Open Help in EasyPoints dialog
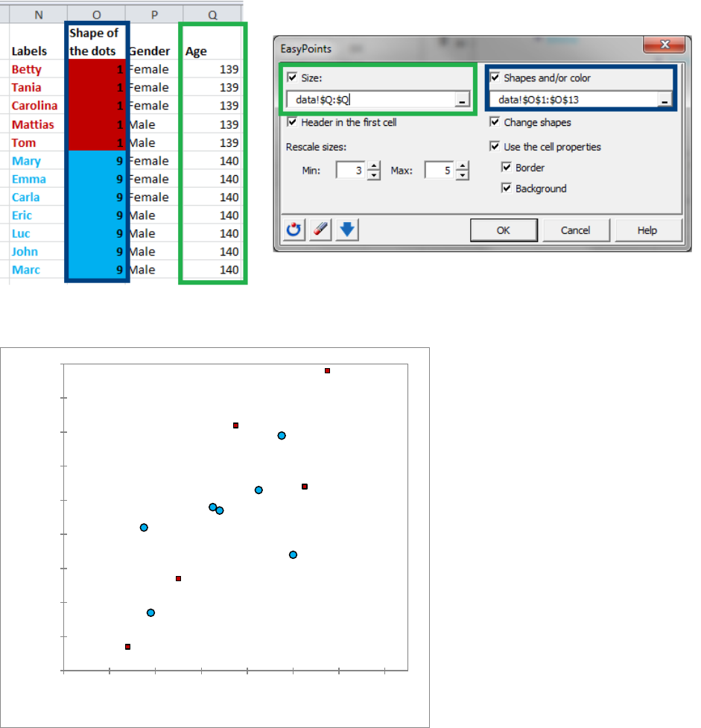 [x=647, y=230]
